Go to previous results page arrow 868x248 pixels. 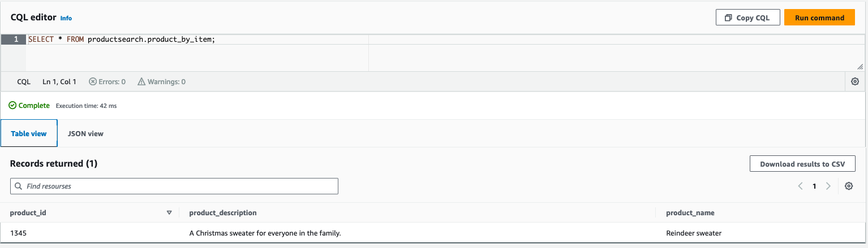click(x=800, y=186)
